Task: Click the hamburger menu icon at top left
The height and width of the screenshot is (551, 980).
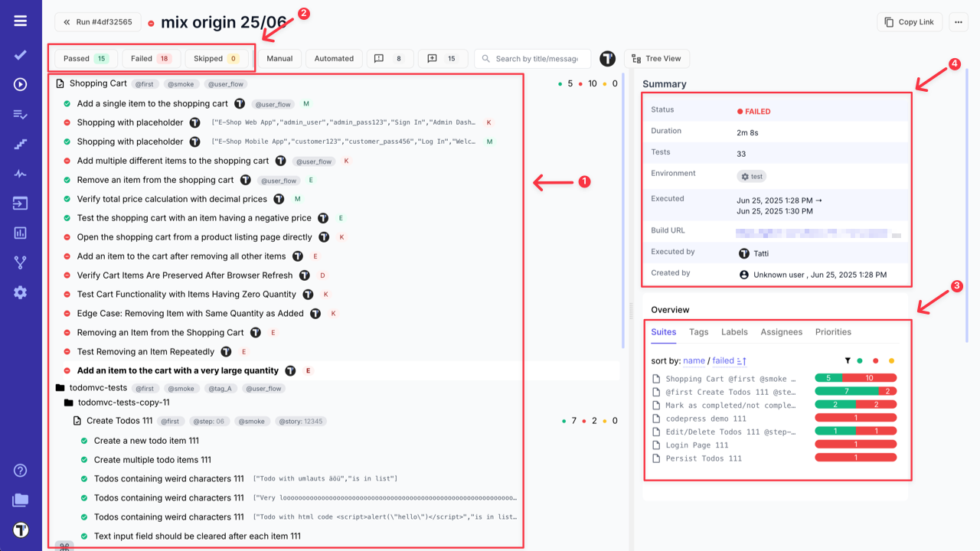Action: click(x=21, y=21)
